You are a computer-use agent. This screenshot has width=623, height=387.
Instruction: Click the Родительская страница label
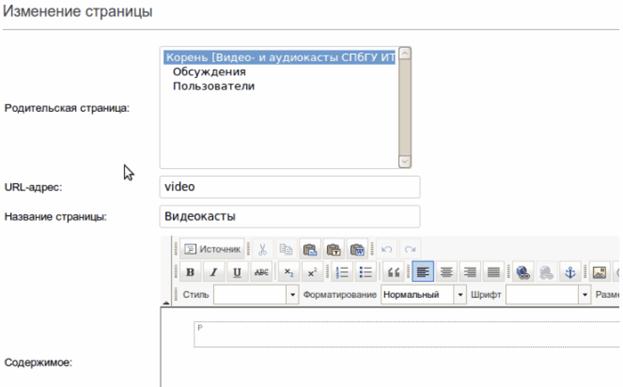click(x=67, y=108)
